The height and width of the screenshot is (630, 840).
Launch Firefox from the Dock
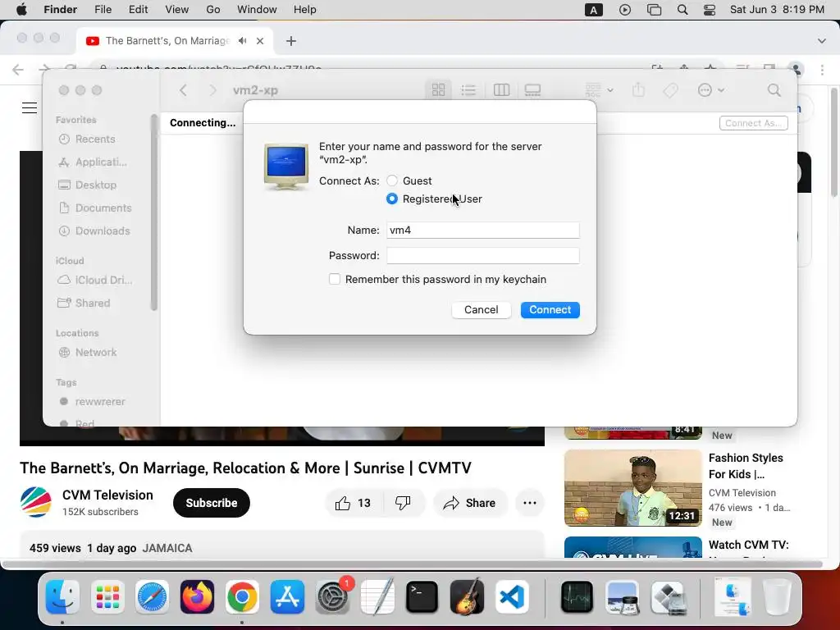pyautogui.click(x=197, y=597)
